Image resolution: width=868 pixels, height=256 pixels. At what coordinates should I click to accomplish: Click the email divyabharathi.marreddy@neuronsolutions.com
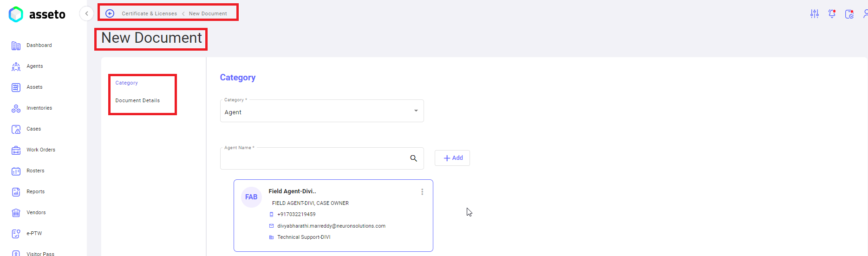[332, 226]
